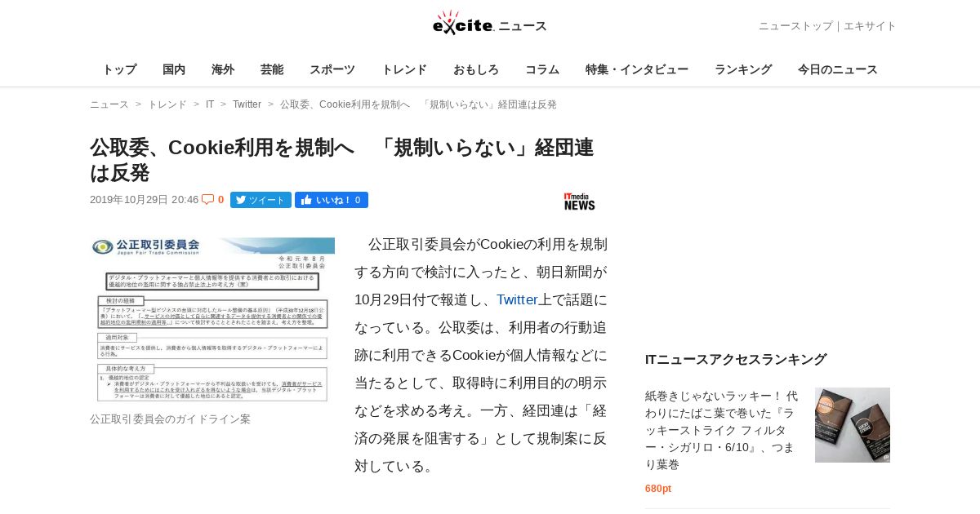Go to エキサイト link in header
980x514 pixels.
click(870, 26)
